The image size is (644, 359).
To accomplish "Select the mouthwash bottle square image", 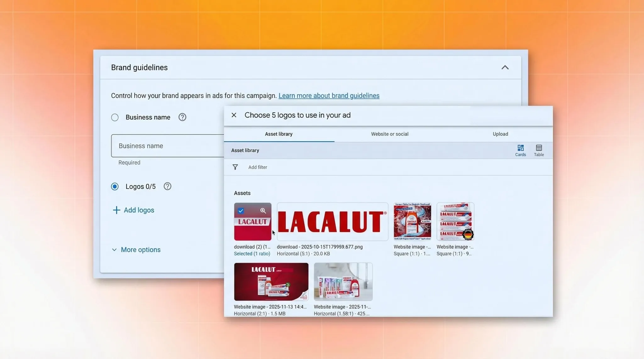I will (x=412, y=222).
